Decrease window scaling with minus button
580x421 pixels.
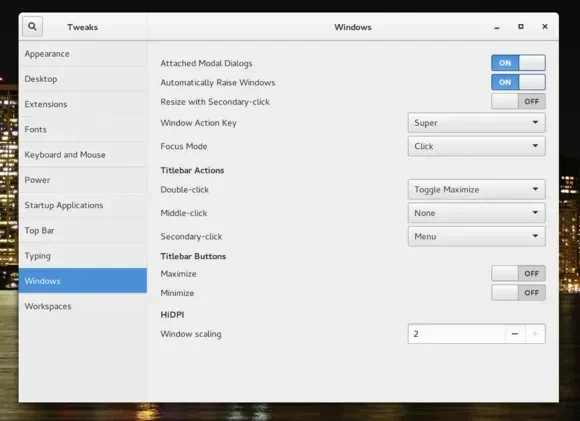(x=515, y=334)
